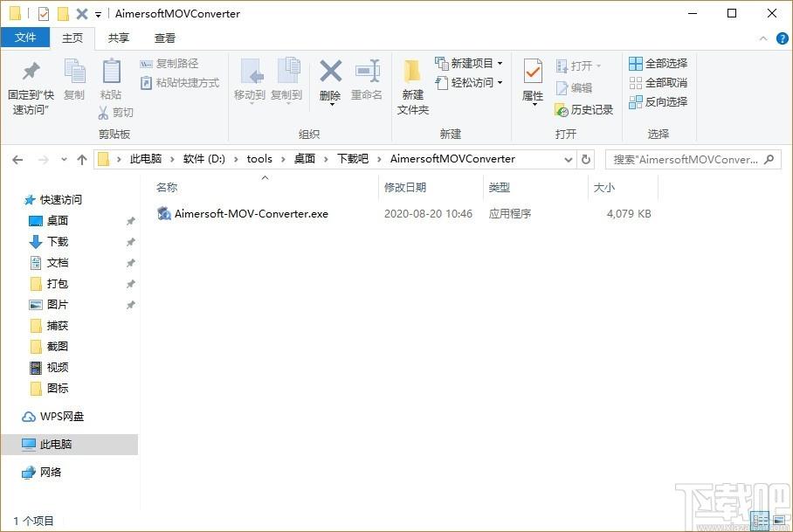This screenshot has width=793, height=532.
Task: Click the New folder (新建文件夹) icon
Action: tap(412, 72)
